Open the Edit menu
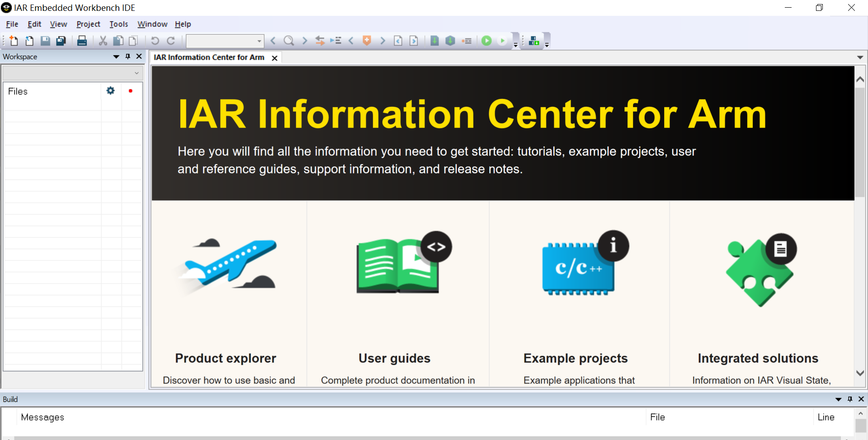This screenshot has width=868, height=440. (34, 24)
